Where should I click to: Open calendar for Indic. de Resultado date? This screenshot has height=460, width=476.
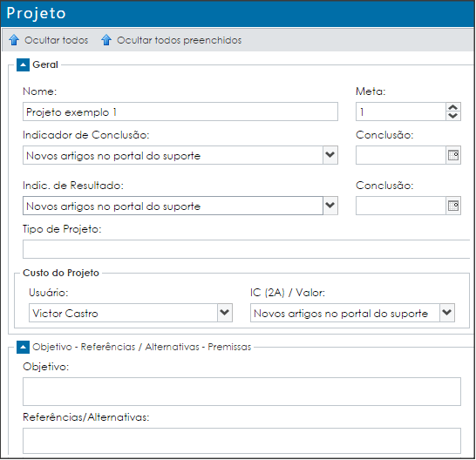tap(453, 206)
